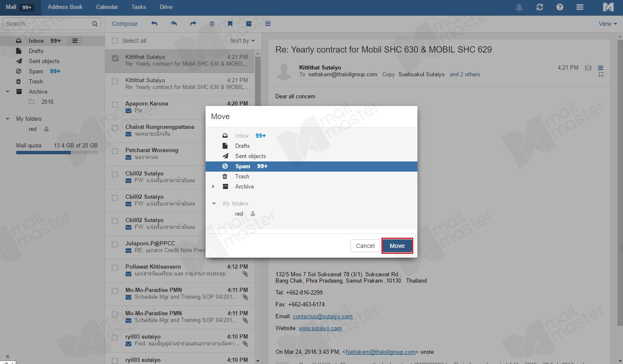The height and width of the screenshot is (364, 623).
Task: Click the forward arrow icon in toolbar
Action: (193, 24)
